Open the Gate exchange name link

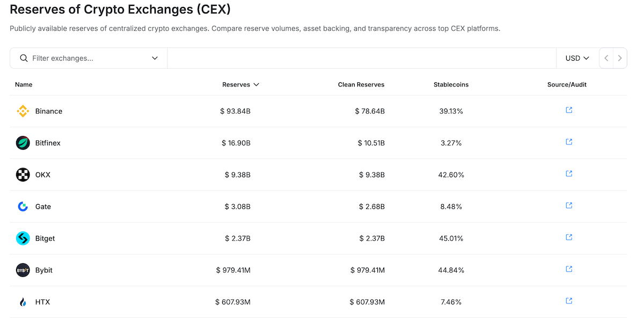pyautogui.click(x=43, y=206)
